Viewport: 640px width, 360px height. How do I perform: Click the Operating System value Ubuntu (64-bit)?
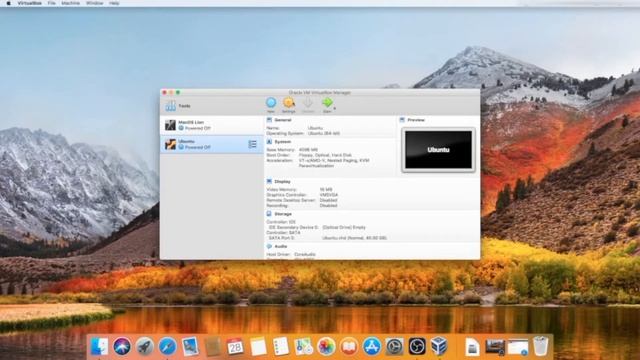coord(324,133)
